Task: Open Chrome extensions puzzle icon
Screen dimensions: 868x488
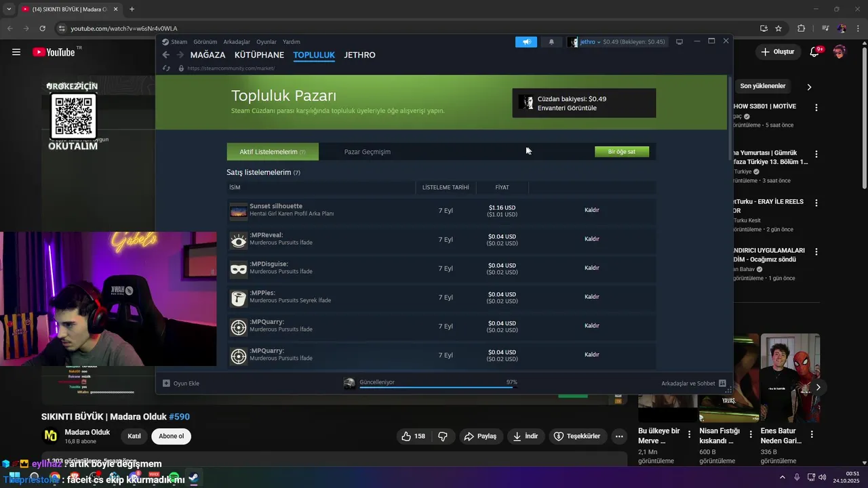Action: click(x=802, y=28)
